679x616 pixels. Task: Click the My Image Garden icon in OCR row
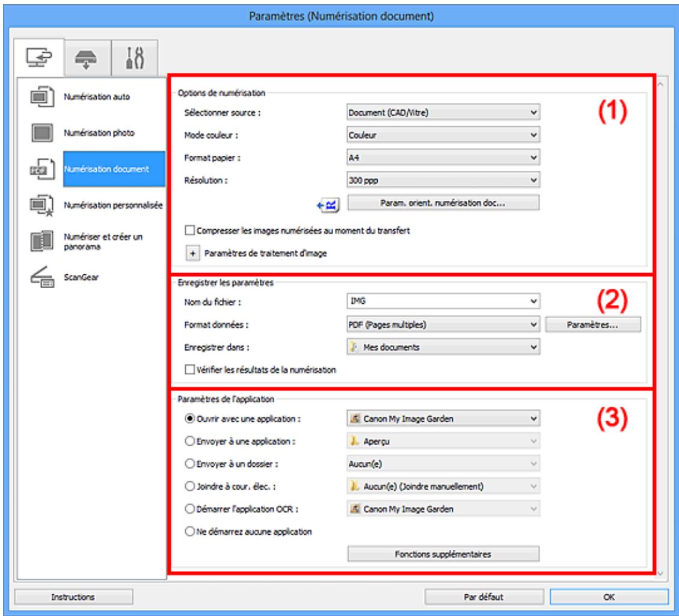[x=355, y=508]
